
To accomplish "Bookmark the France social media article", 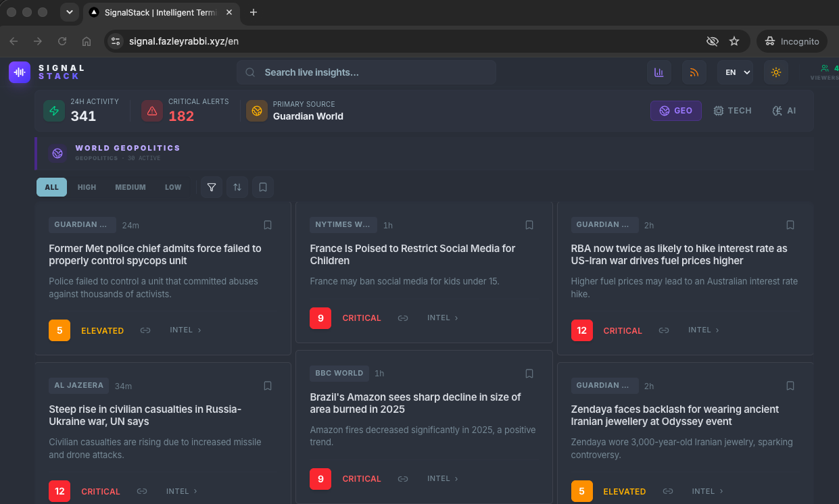I will coord(529,225).
